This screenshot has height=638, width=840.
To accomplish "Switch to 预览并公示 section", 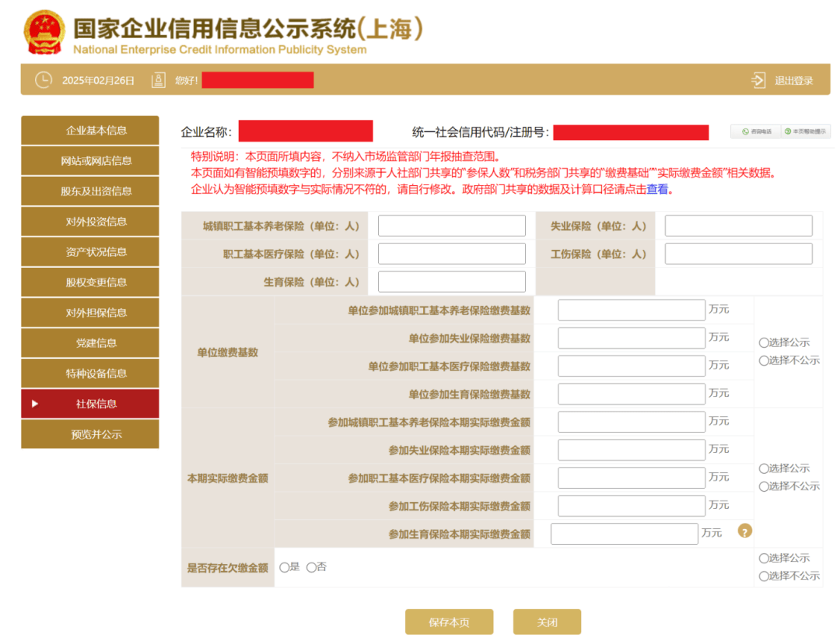I will (89, 434).
